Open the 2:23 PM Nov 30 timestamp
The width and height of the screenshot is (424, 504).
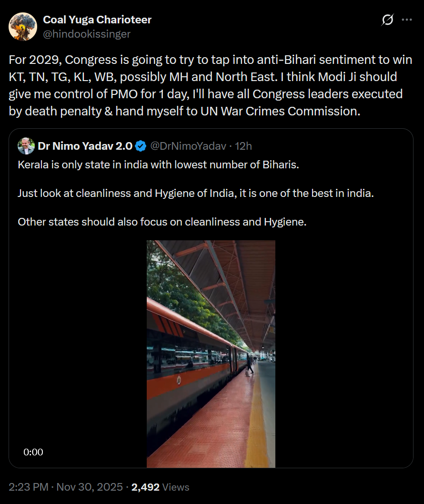click(67, 487)
